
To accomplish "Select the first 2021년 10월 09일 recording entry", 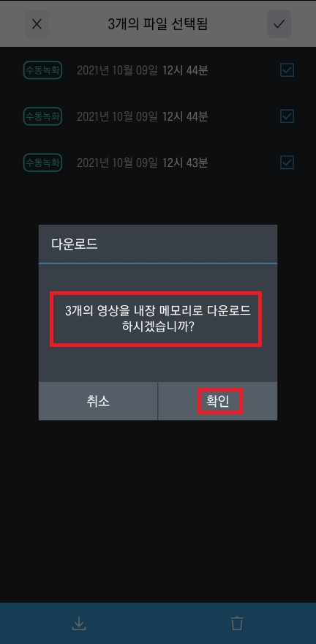I will point(158,70).
